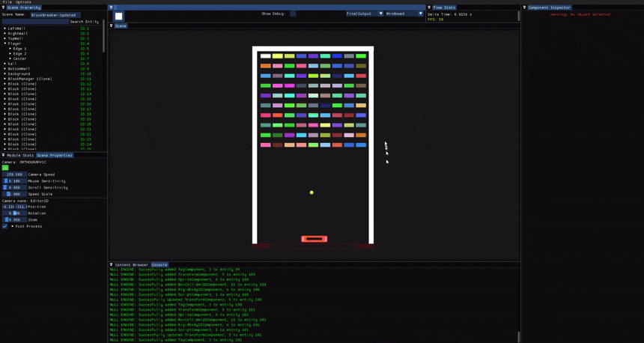Click the Camera name: Editor2D label
The image size is (644, 343).
tap(25, 201)
